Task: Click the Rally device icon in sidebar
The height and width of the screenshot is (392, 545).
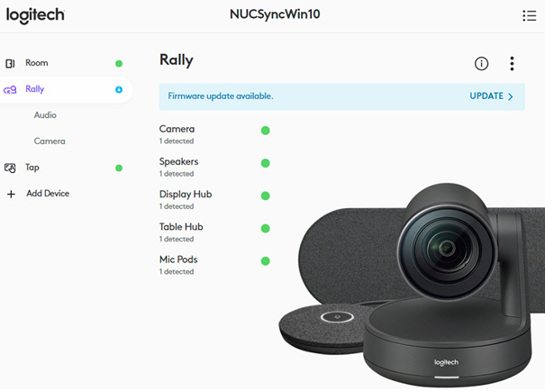Action: (x=10, y=90)
